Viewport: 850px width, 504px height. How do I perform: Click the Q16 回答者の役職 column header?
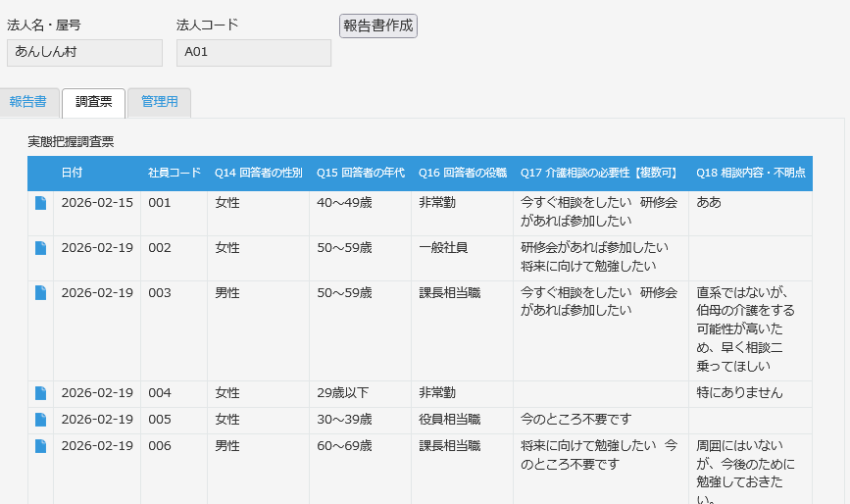point(462,173)
